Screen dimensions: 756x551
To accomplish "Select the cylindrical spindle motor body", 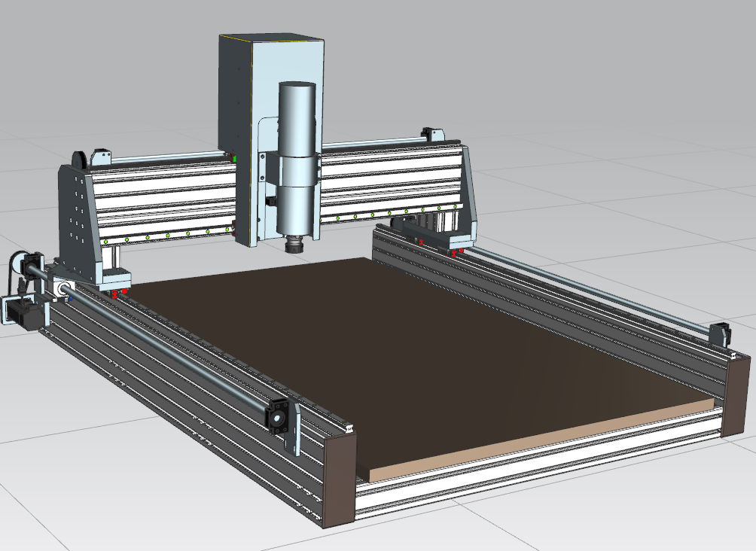I will pyautogui.click(x=297, y=120).
